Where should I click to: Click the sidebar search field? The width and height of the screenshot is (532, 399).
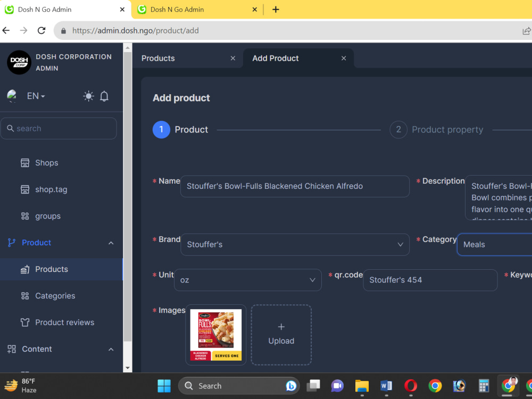59,128
